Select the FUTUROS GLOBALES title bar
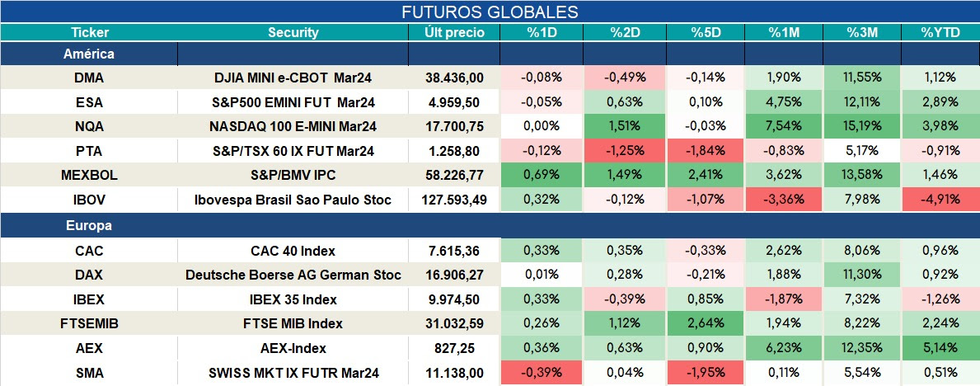The image size is (980, 386). 490,12
